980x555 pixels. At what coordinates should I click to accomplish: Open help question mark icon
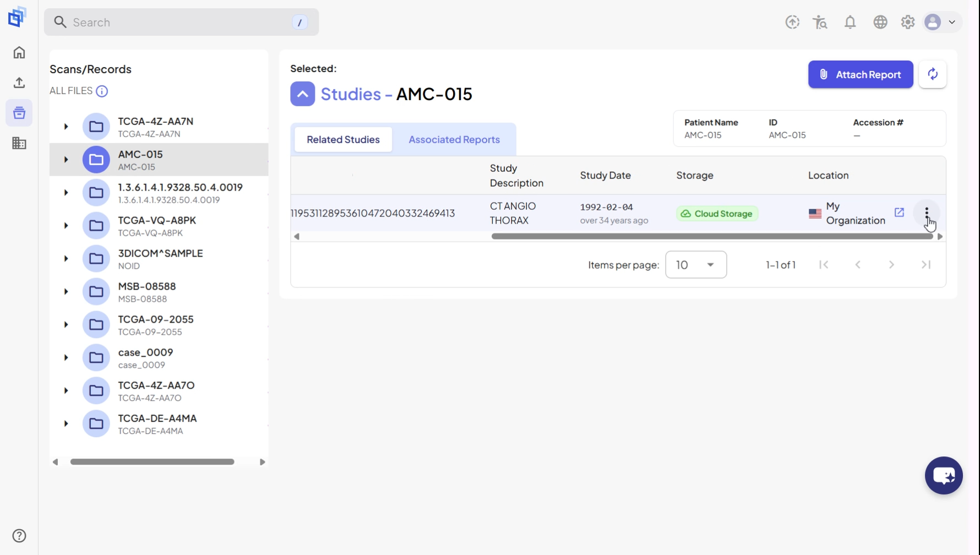point(19,536)
